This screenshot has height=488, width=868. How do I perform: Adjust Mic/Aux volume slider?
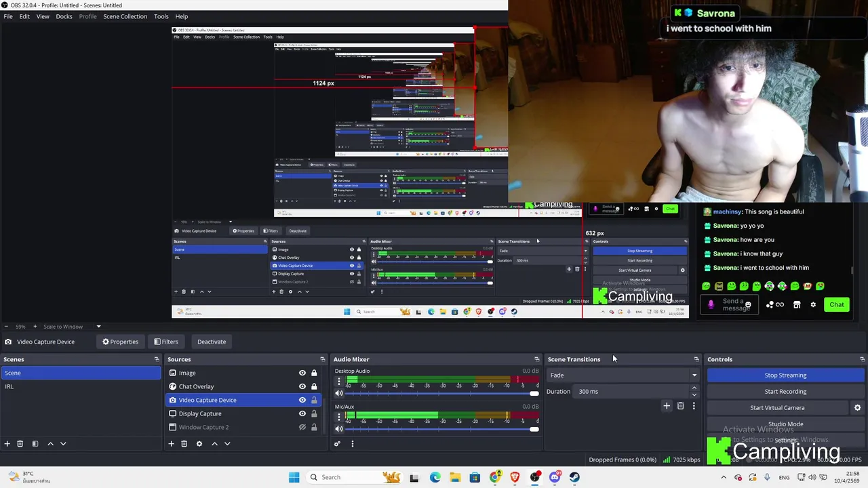click(443, 428)
